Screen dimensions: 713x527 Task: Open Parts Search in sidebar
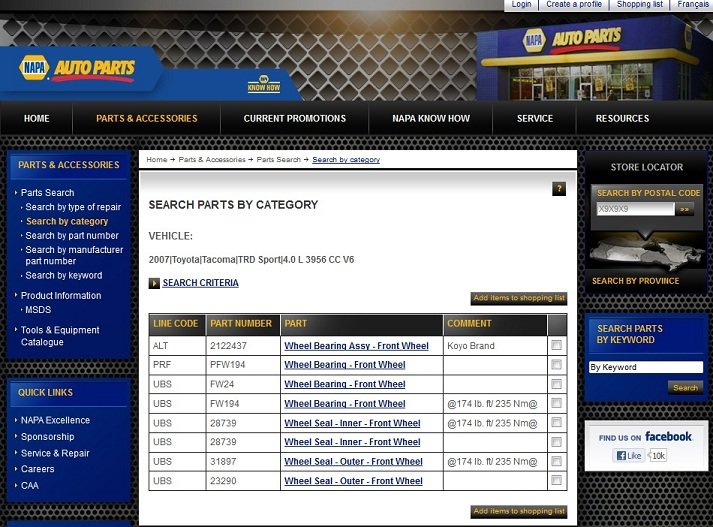click(47, 193)
